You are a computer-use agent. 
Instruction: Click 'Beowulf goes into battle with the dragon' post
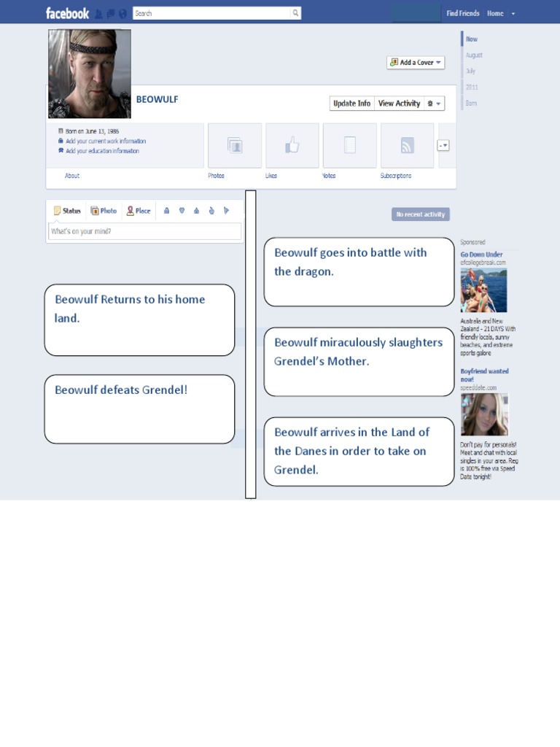click(359, 272)
